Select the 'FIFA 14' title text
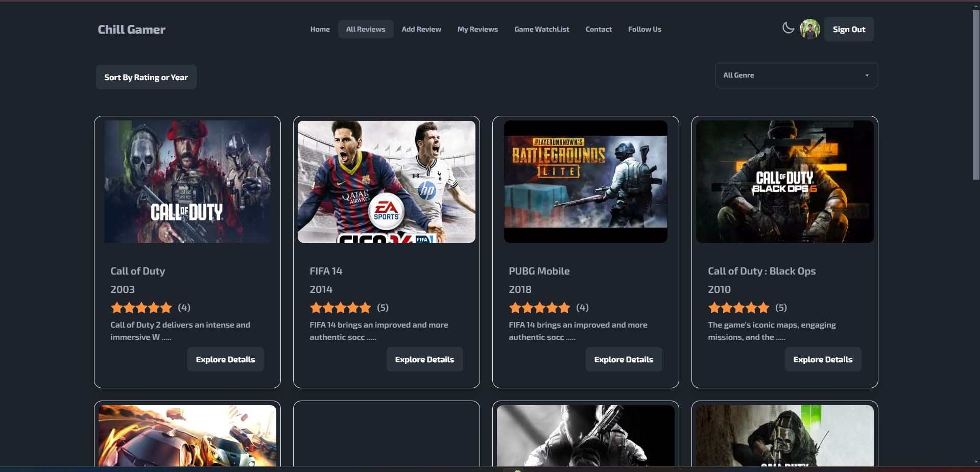 tap(326, 271)
